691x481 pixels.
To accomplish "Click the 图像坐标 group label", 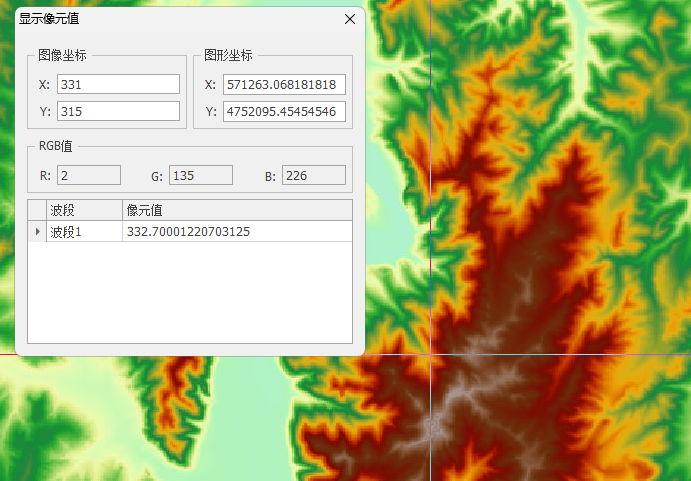I will tap(62, 56).
